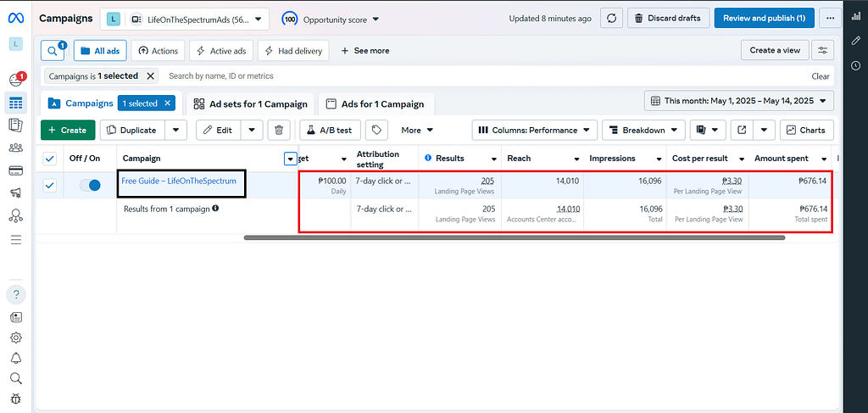Open the Billing card icon in sidebar
This screenshot has height=413, width=868.
(x=16, y=170)
